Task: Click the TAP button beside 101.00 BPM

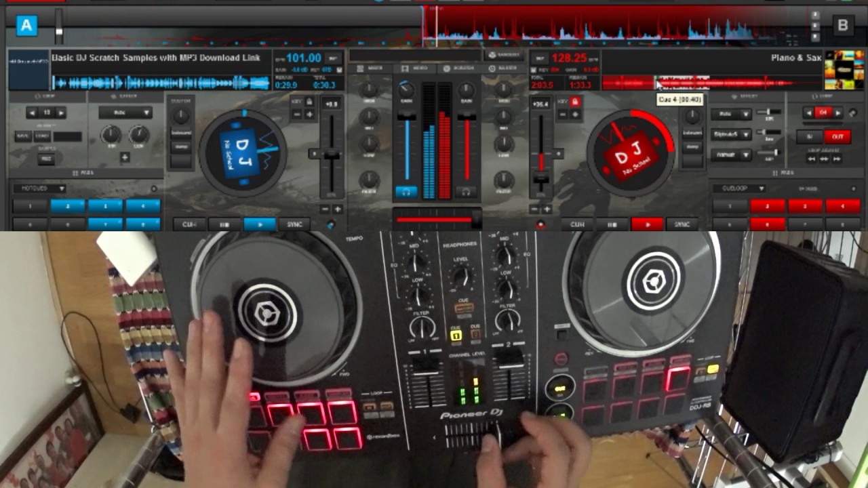Action: pyautogui.click(x=332, y=58)
